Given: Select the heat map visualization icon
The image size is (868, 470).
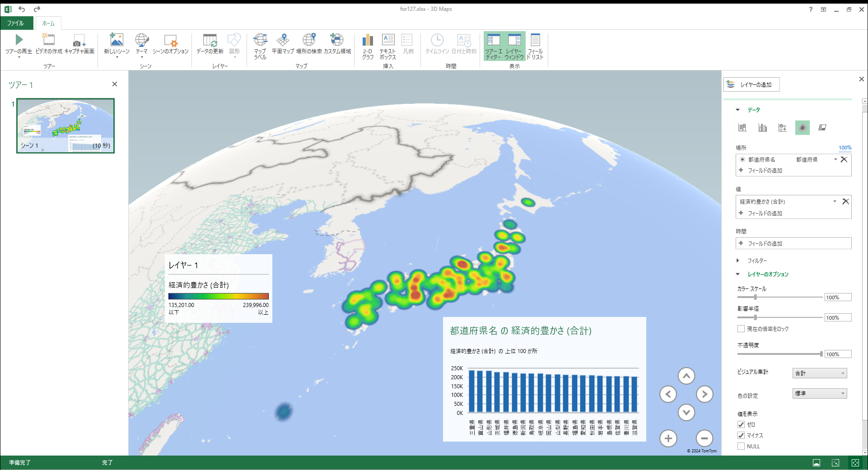Looking at the screenshot, I should click(x=802, y=128).
